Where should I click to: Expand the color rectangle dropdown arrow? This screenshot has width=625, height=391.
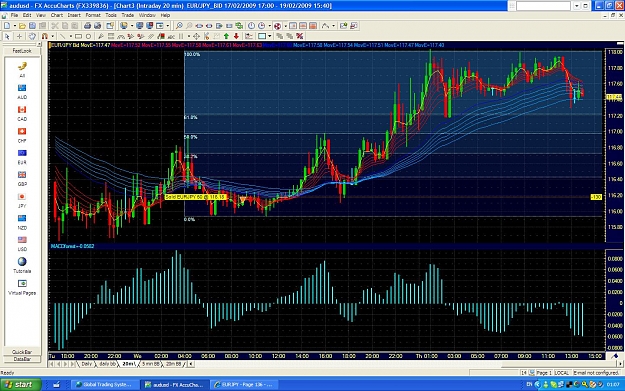[270, 36]
